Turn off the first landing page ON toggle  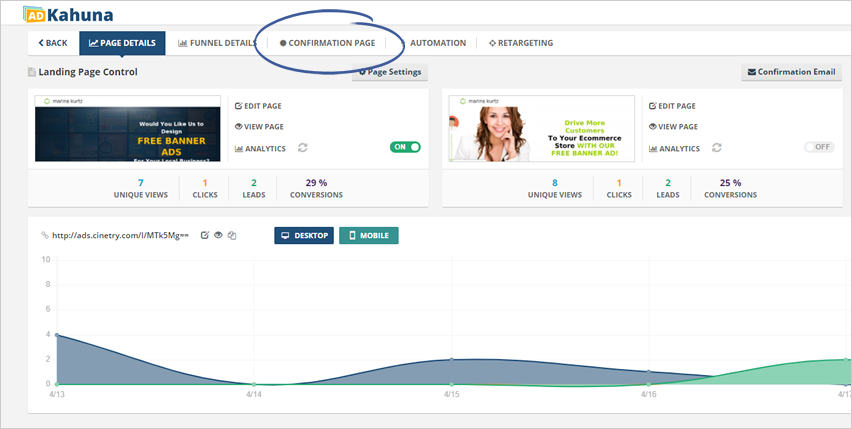click(405, 147)
